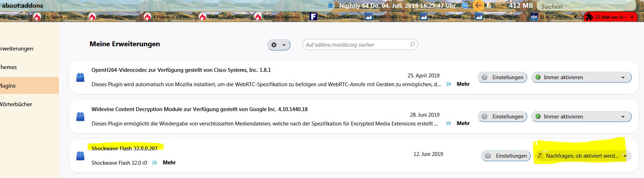Screen dimensions: 644x178
Task: Switch to tab 7 DAX-Verlauf
Action: coord(335,17)
